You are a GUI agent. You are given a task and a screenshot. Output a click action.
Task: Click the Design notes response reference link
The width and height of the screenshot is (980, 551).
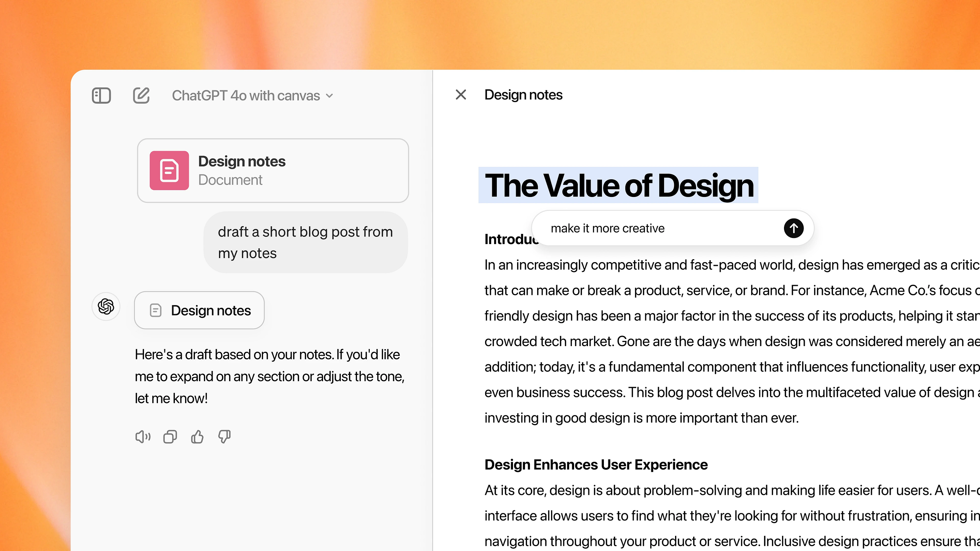(x=199, y=310)
